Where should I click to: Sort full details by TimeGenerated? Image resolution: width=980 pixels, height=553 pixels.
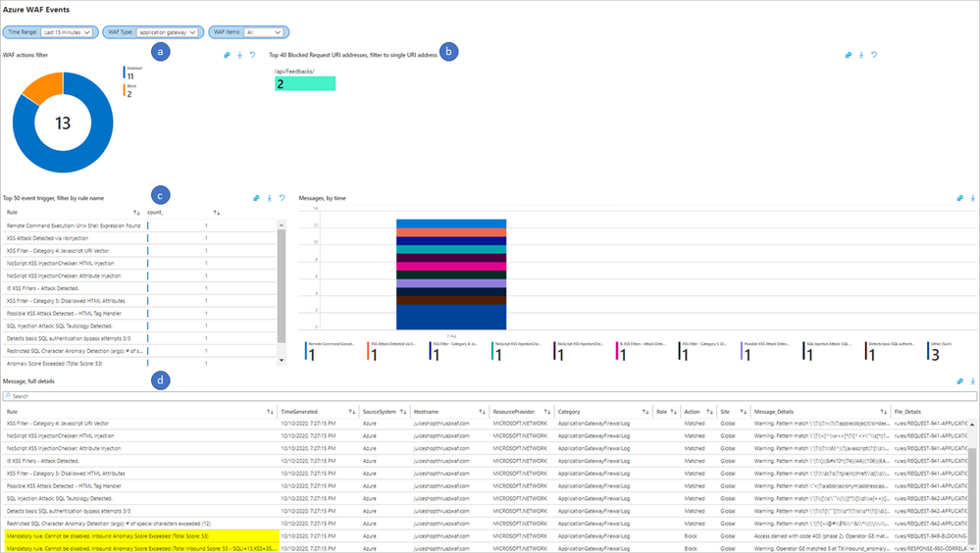tap(352, 412)
